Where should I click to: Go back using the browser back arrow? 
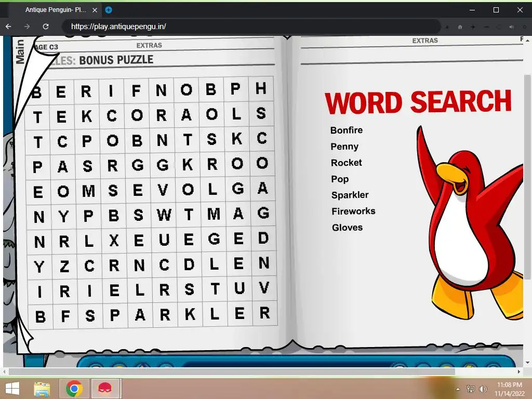click(x=8, y=26)
